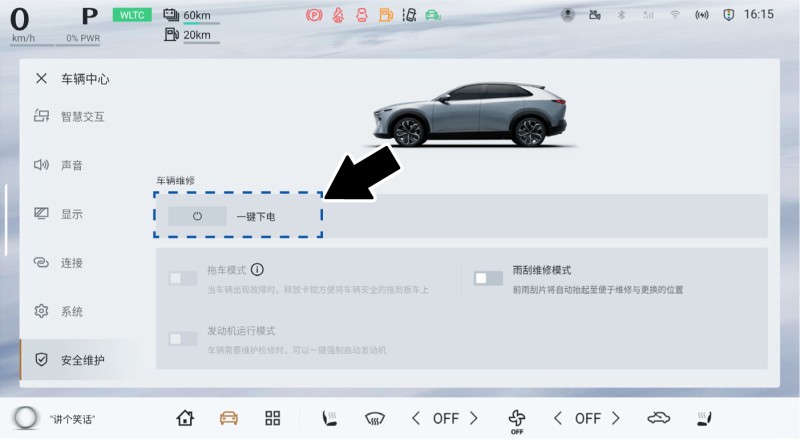Tap the green READY car indicator
Image resolution: width=800 pixels, height=439 pixels.
click(433, 15)
